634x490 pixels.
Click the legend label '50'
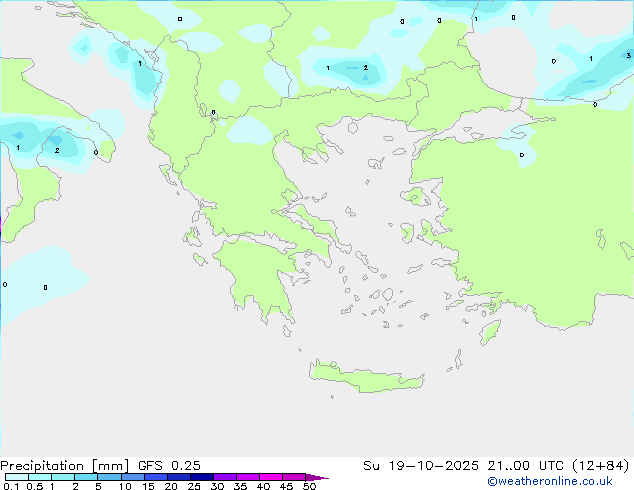pos(310,486)
